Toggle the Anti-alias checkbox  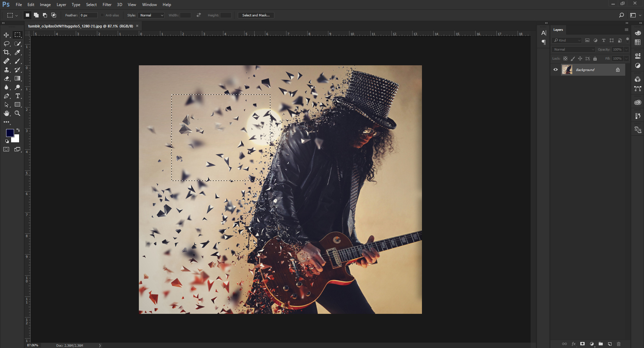pyautogui.click(x=102, y=15)
